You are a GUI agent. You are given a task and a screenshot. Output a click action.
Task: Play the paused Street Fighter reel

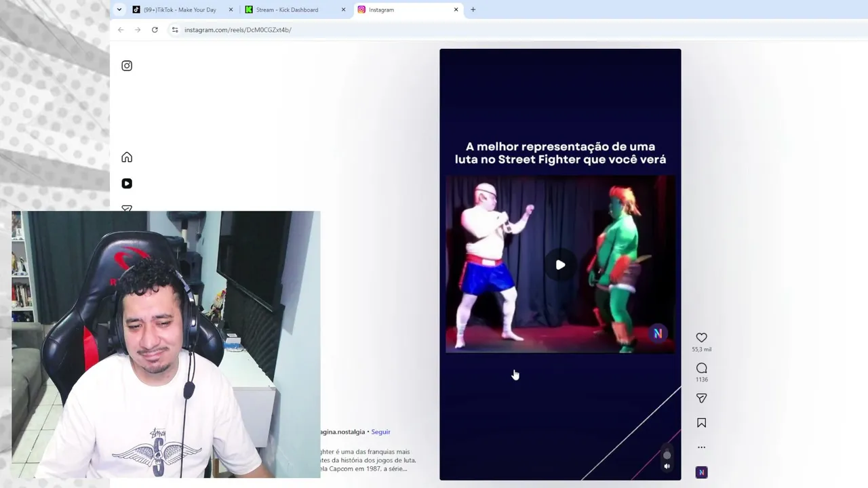click(x=560, y=265)
